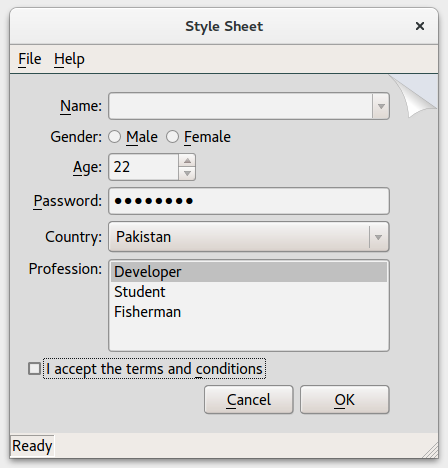This screenshot has width=448, height=468.
Task: Select Developer in the Profession list
Action: click(x=249, y=272)
